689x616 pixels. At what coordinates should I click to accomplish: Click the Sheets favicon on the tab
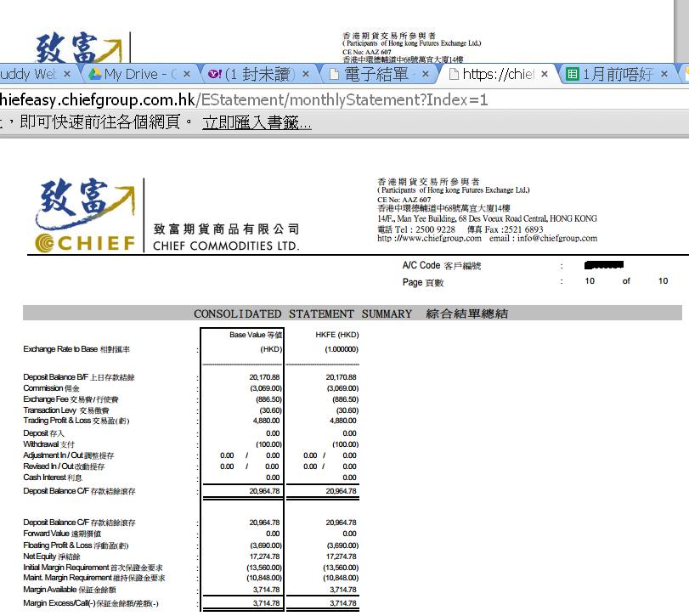[x=573, y=74]
